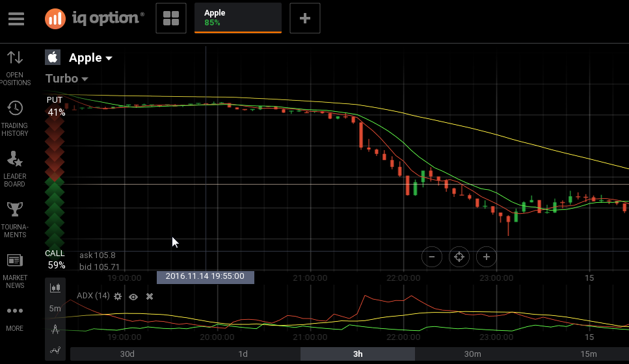Select the 30m timeframe

[472, 354]
